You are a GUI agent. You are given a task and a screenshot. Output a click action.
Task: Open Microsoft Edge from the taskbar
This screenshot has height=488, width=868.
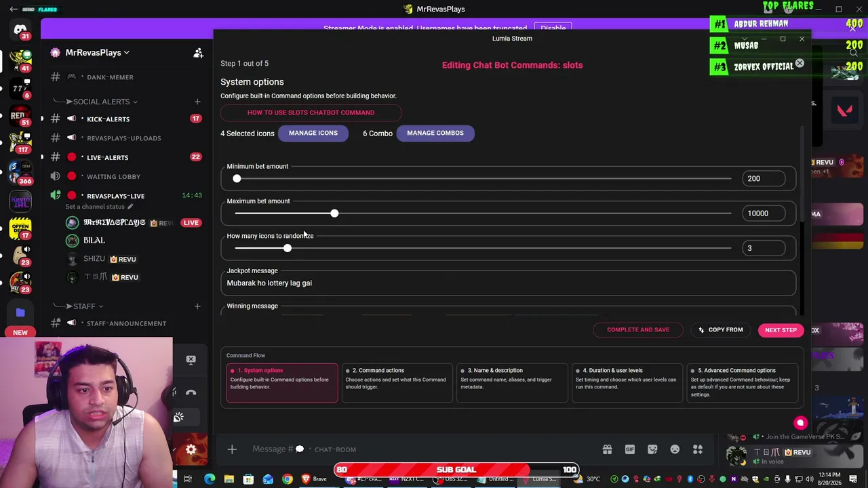point(210,479)
